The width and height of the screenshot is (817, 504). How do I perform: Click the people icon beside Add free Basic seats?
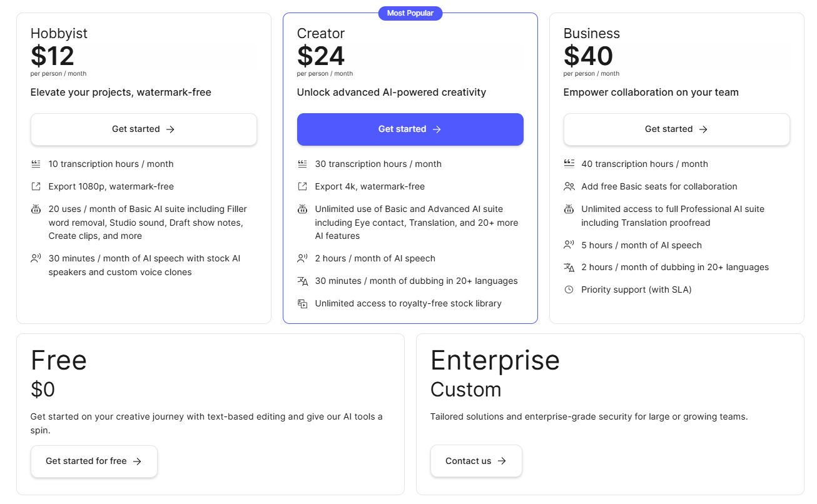[569, 186]
